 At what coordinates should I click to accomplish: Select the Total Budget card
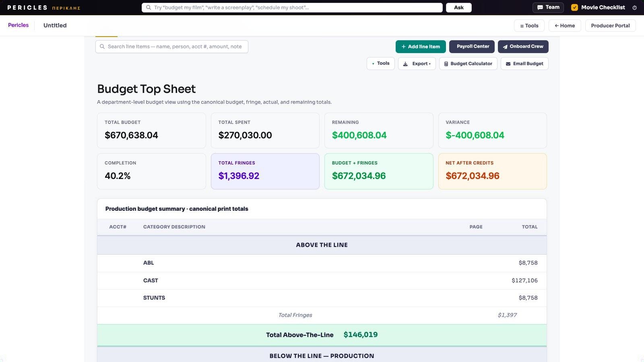pyautogui.click(x=151, y=130)
